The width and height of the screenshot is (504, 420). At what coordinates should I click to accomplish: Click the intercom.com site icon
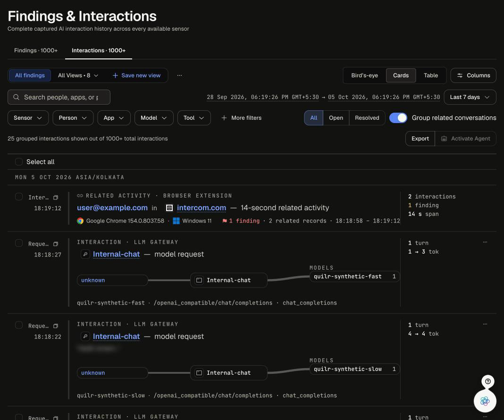169,208
